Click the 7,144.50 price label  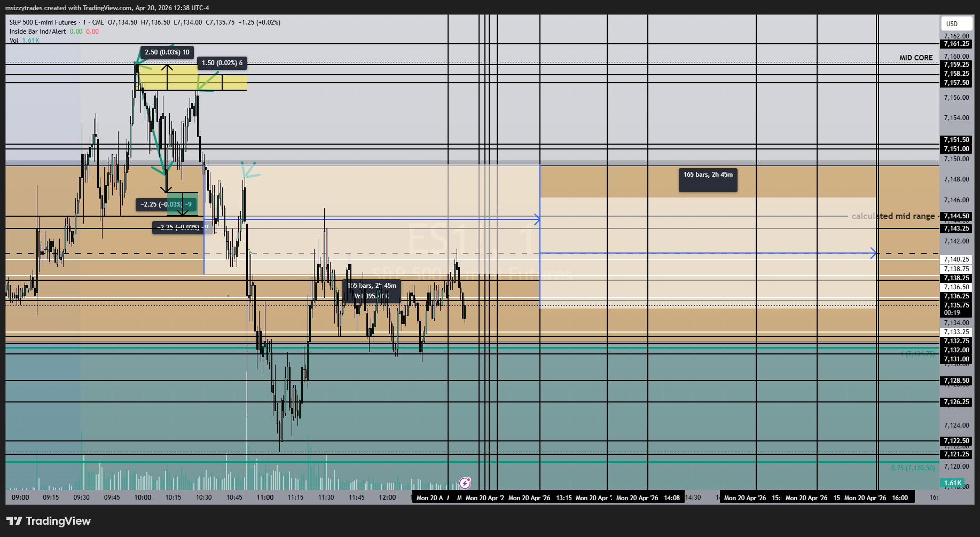click(x=957, y=216)
